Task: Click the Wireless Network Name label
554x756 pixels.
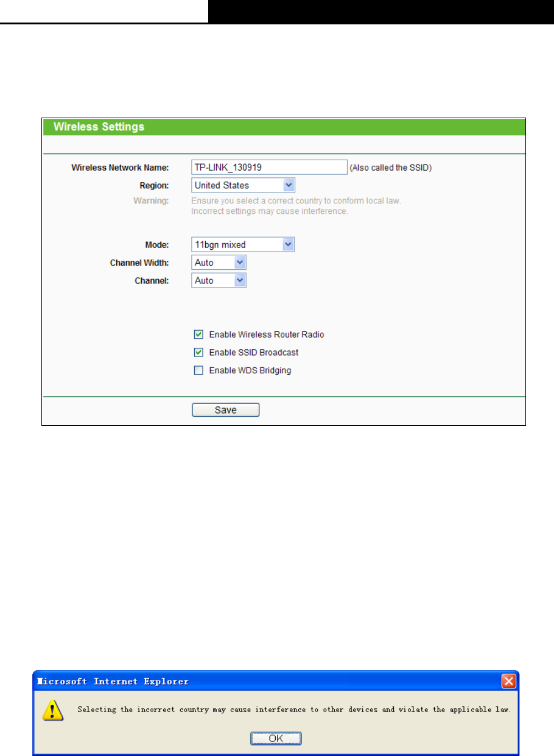Action: (x=120, y=168)
